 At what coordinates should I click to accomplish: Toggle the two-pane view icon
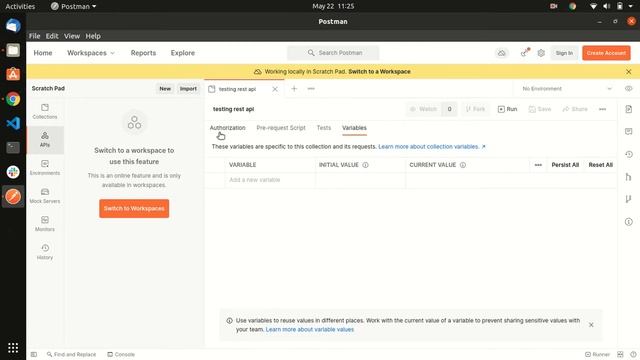pos(620,354)
